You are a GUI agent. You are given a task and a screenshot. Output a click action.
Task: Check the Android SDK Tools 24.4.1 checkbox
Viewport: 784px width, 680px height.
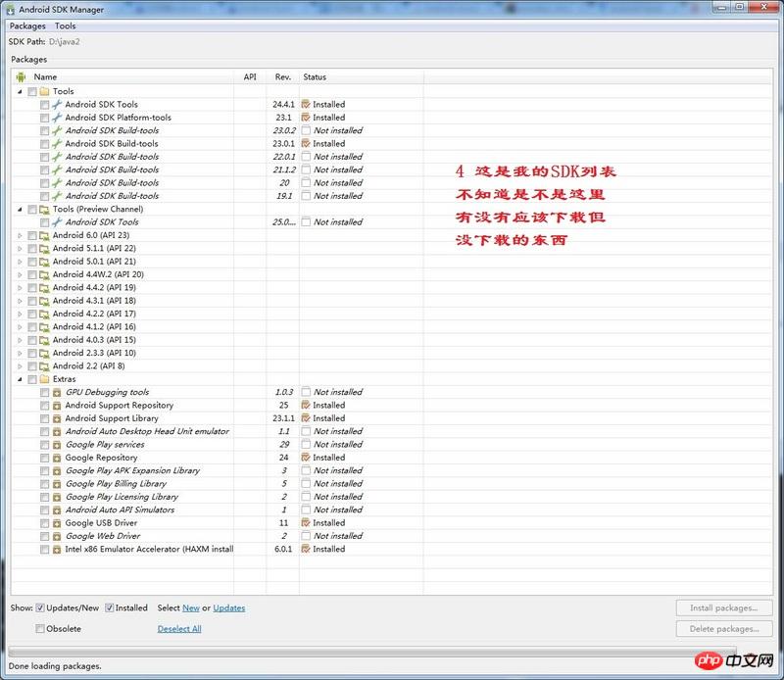click(44, 105)
